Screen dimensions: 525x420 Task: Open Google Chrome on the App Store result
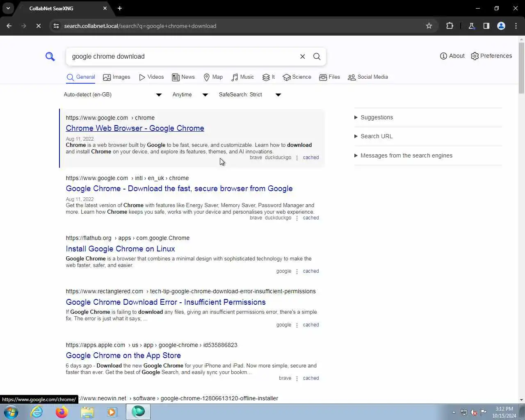123,356
